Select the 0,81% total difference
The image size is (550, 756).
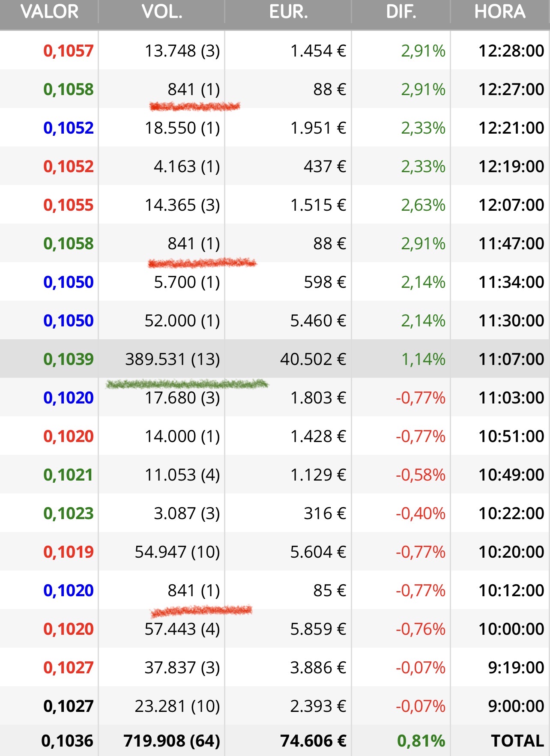point(421,741)
